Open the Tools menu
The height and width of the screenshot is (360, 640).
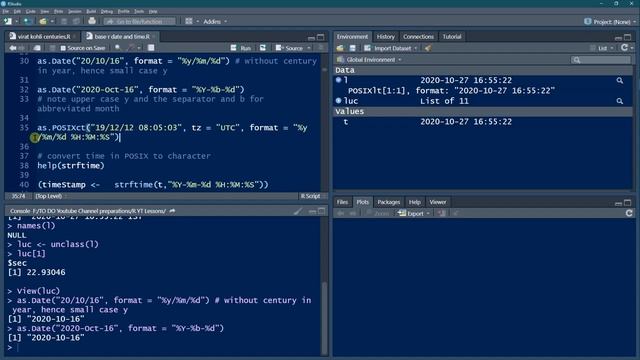point(139,11)
